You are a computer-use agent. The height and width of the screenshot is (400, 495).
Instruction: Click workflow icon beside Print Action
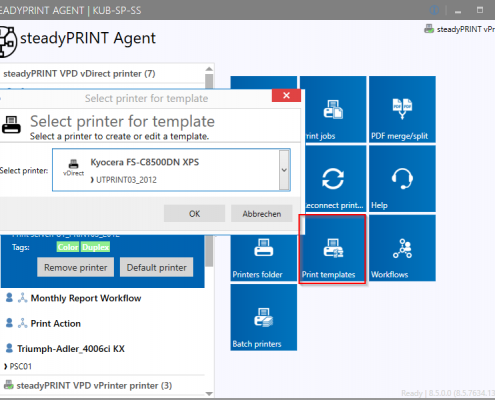22,323
